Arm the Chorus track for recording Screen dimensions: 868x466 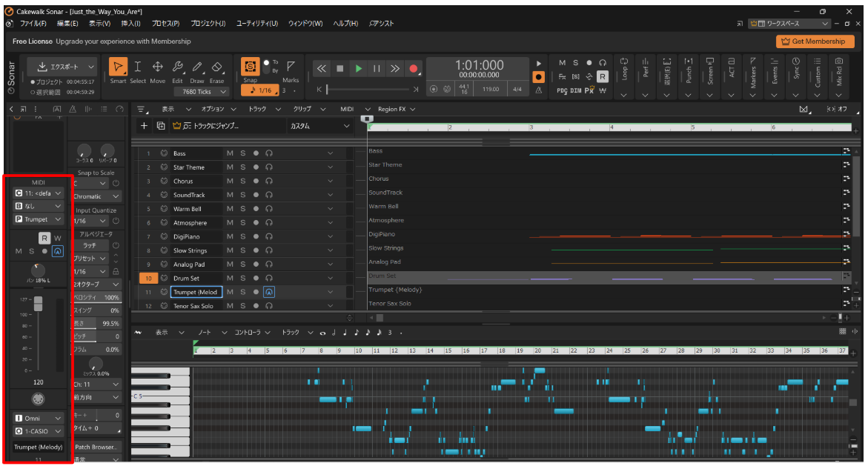(256, 181)
